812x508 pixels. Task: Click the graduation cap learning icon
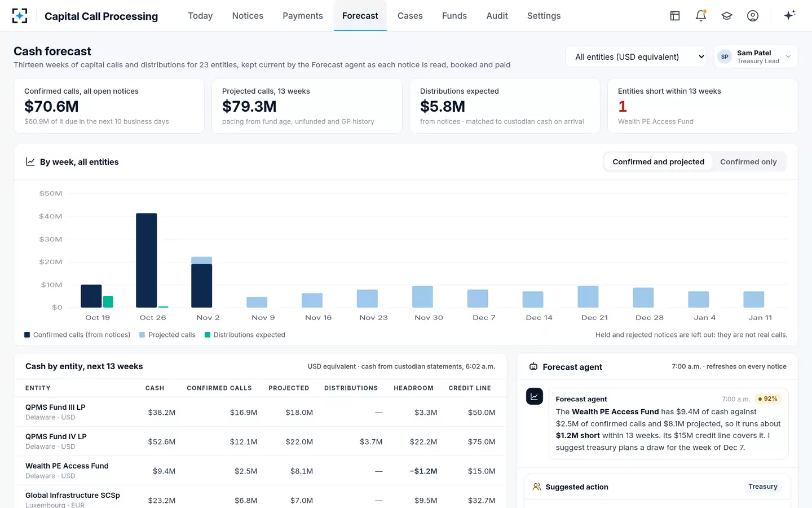coord(727,16)
